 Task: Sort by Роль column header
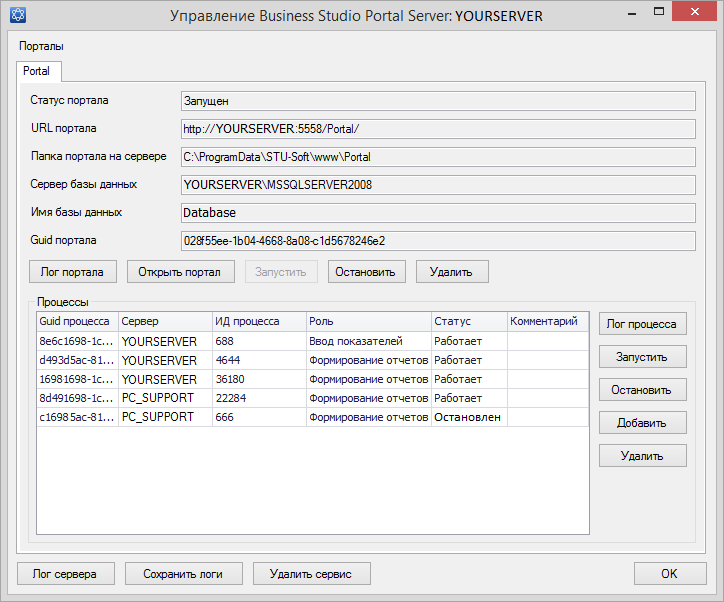[368, 321]
